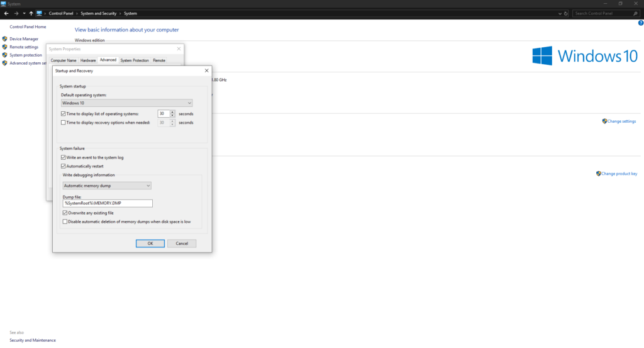This screenshot has width=644, height=348.
Task: Click the System breadcrumb item
Action: tap(130, 14)
